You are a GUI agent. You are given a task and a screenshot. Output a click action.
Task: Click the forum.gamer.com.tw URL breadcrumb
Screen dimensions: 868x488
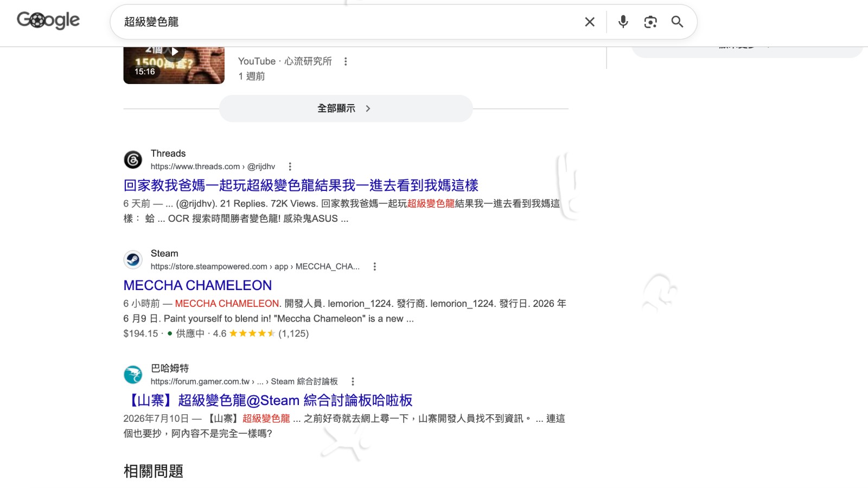coord(244,381)
